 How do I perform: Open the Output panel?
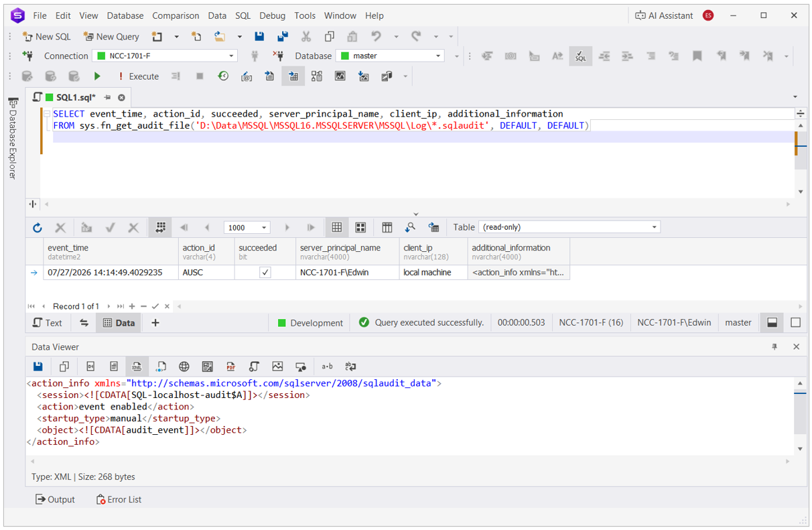pyautogui.click(x=55, y=500)
